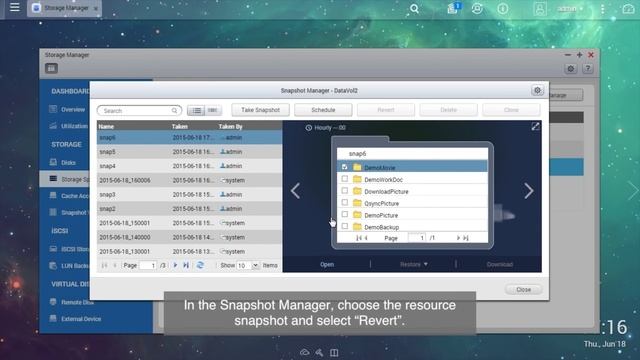Click the snapshot list page number field
The width and height of the screenshot is (640, 360).
tap(149, 266)
